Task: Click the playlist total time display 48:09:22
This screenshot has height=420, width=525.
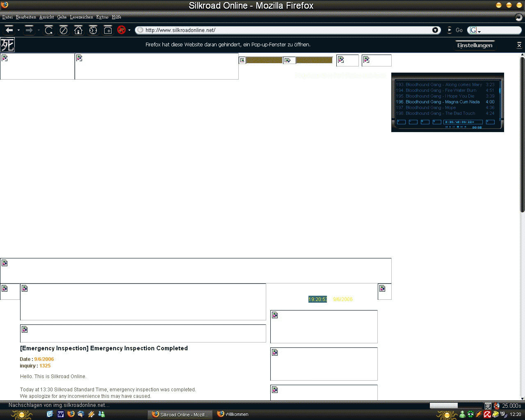Action: (463, 122)
